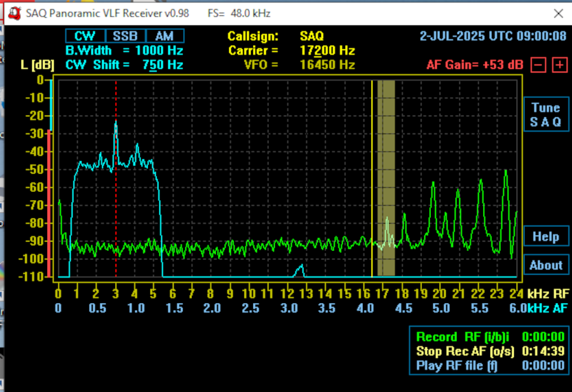572x392 pixels.
Task: Click the shaded passband region near 17 kHz
Action: (386, 178)
